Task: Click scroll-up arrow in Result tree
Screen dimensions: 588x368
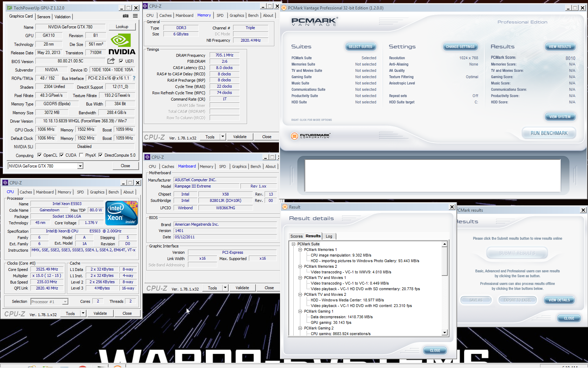Action: coord(444,244)
